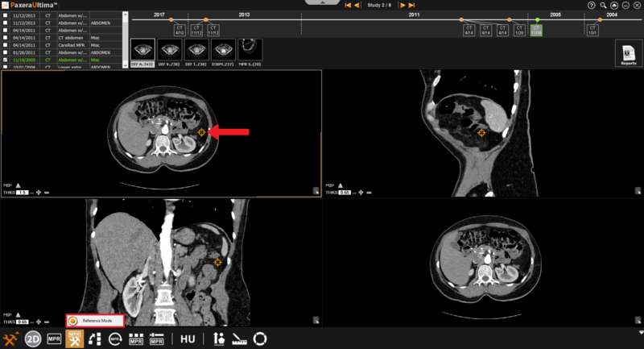Select the MPR layout button
This screenshot has height=349, width=644.
(54, 339)
